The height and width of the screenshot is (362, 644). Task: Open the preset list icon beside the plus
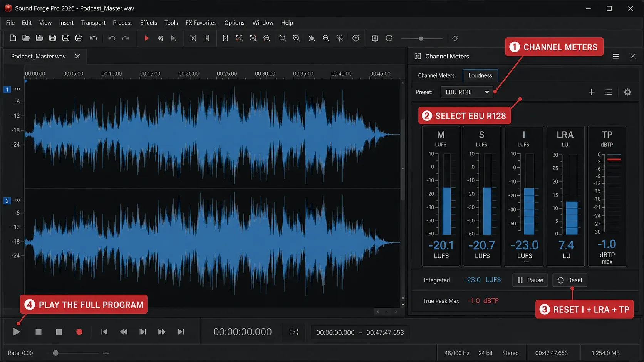point(608,92)
